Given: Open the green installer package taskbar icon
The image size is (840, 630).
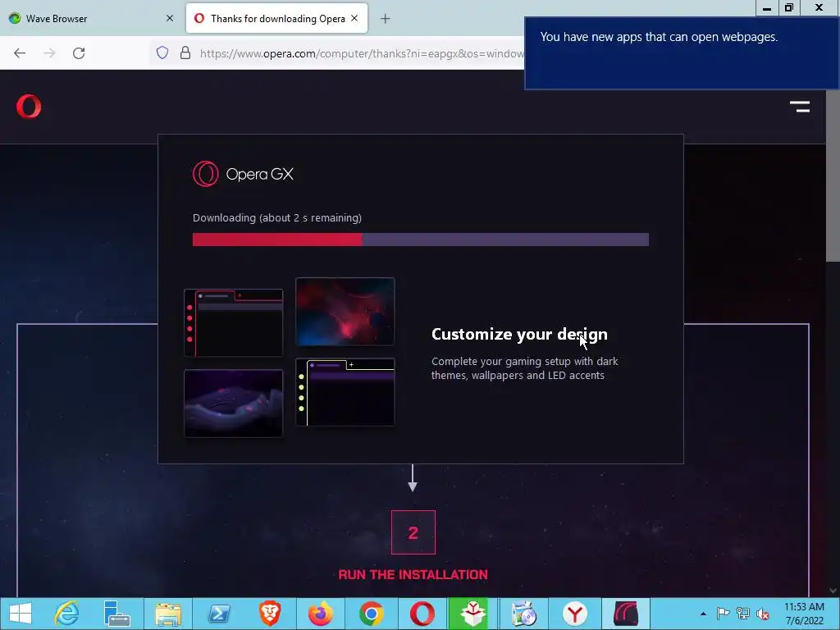Looking at the screenshot, I should 472,614.
